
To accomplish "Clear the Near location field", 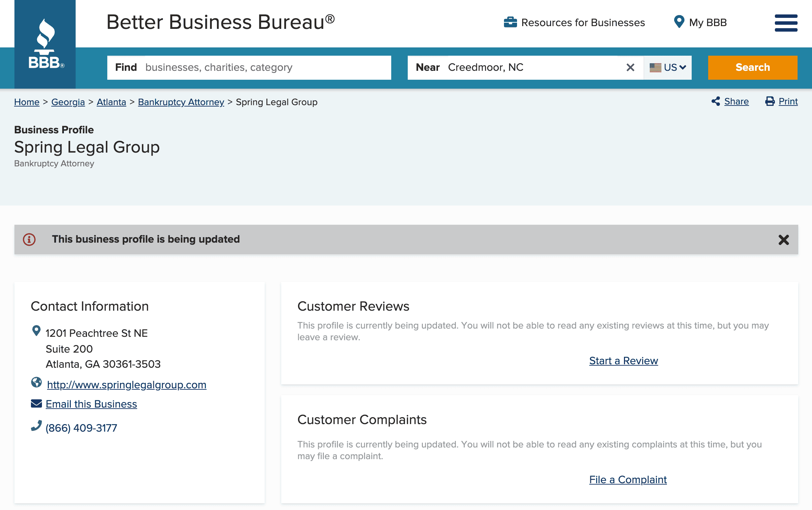I will (x=630, y=67).
